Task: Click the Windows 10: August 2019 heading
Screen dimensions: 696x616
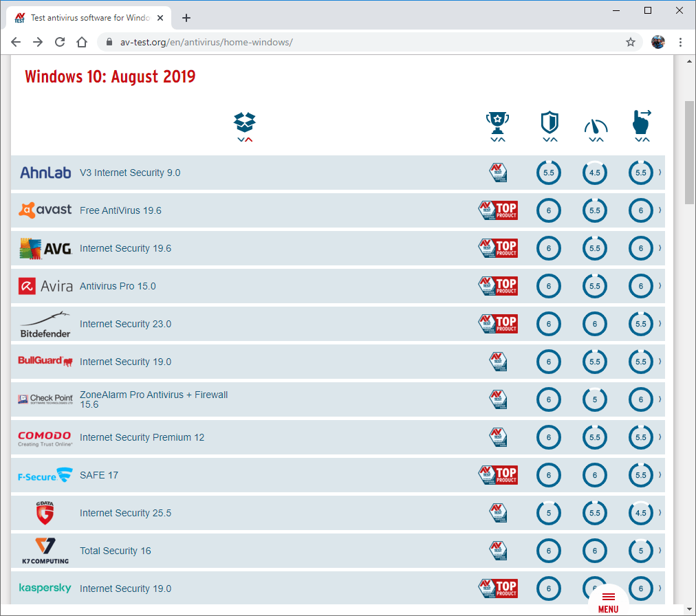Action: click(x=110, y=77)
